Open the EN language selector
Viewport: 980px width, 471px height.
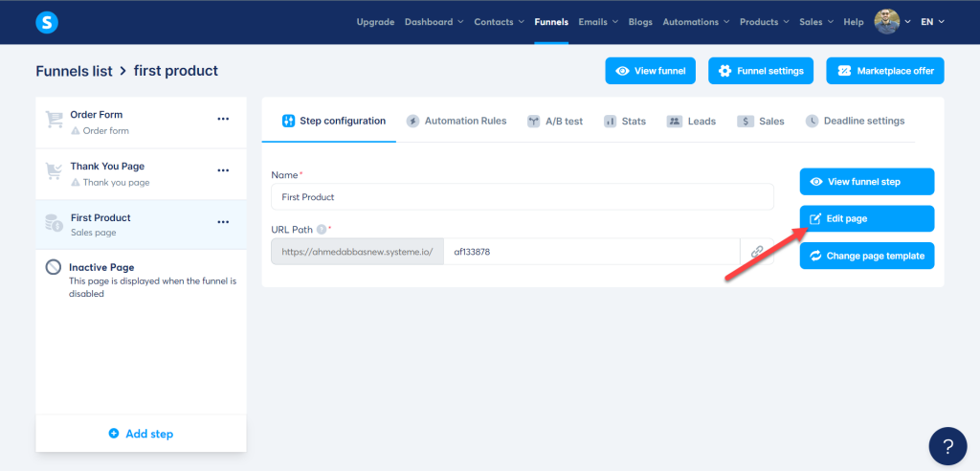[x=932, y=22]
